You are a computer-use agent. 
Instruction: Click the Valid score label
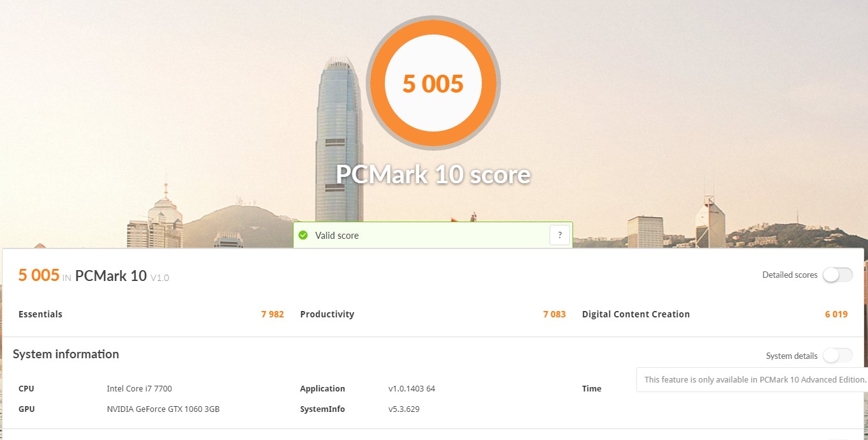[337, 236]
